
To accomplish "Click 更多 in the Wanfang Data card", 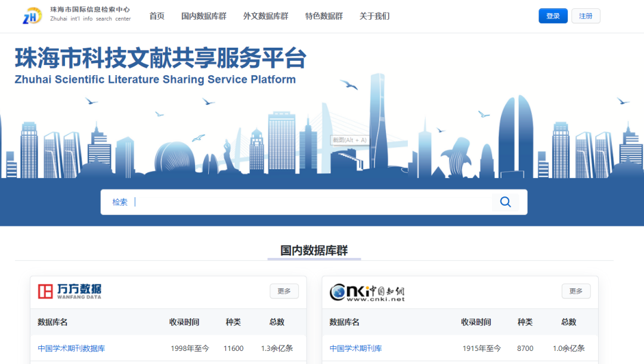I will pos(284,291).
